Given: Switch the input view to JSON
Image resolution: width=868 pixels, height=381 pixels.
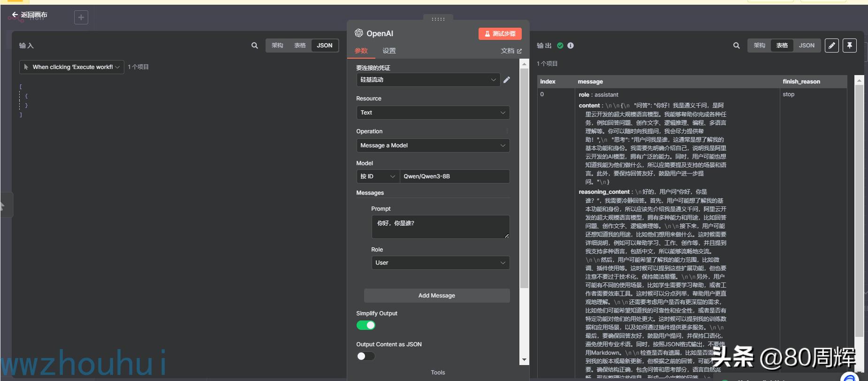Looking at the screenshot, I should pyautogui.click(x=324, y=46).
